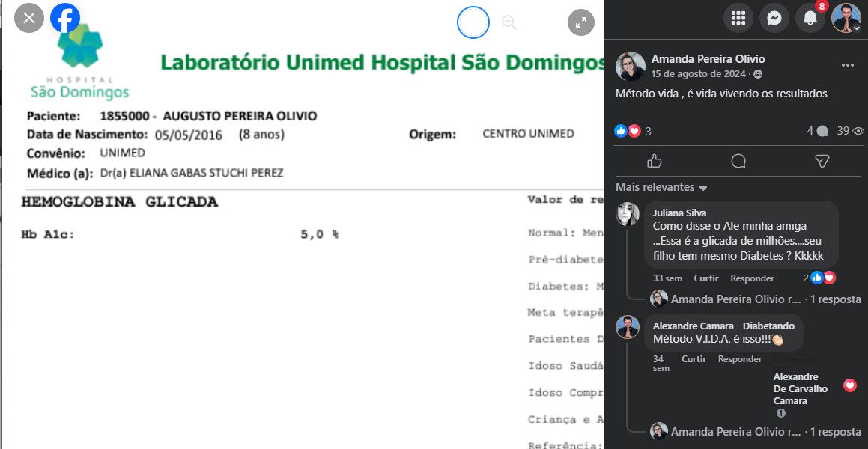
Task: Open post options three-dot menu
Action: (x=847, y=65)
